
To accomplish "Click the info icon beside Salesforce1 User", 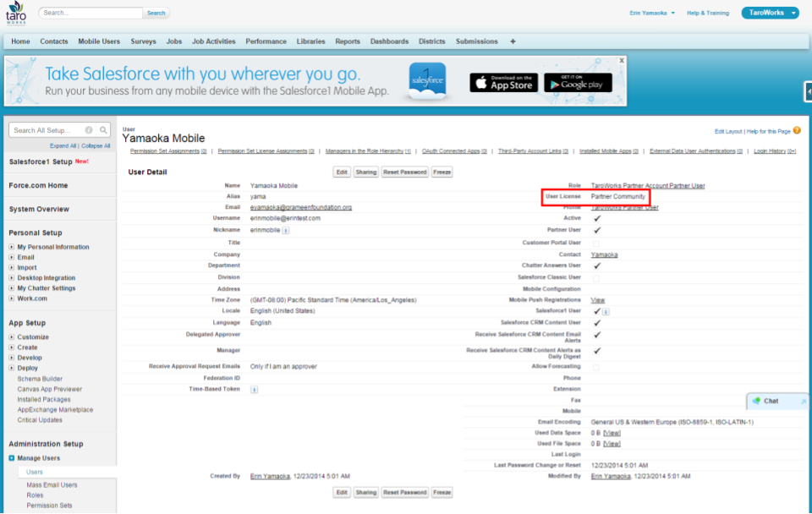I will tap(606, 312).
